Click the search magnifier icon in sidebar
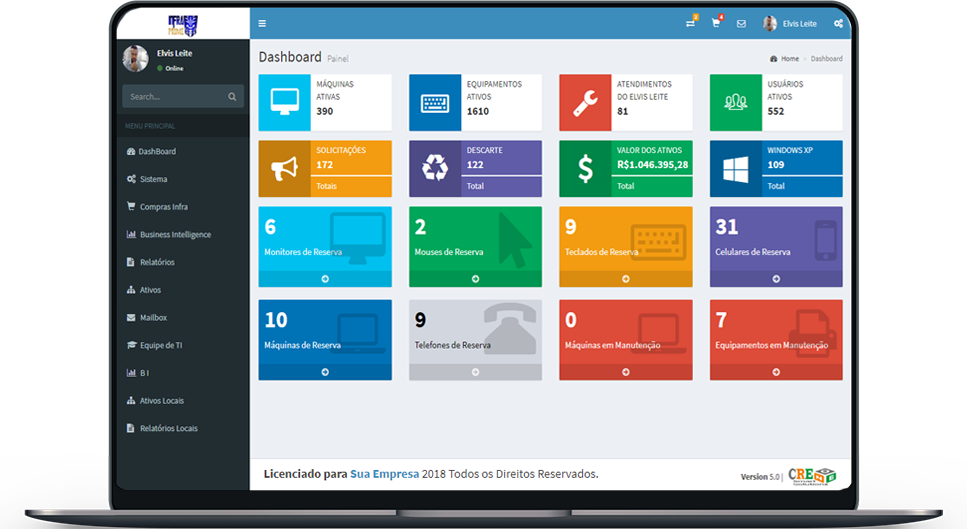The width and height of the screenshot is (967, 529). pyautogui.click(x=232, y=97)
